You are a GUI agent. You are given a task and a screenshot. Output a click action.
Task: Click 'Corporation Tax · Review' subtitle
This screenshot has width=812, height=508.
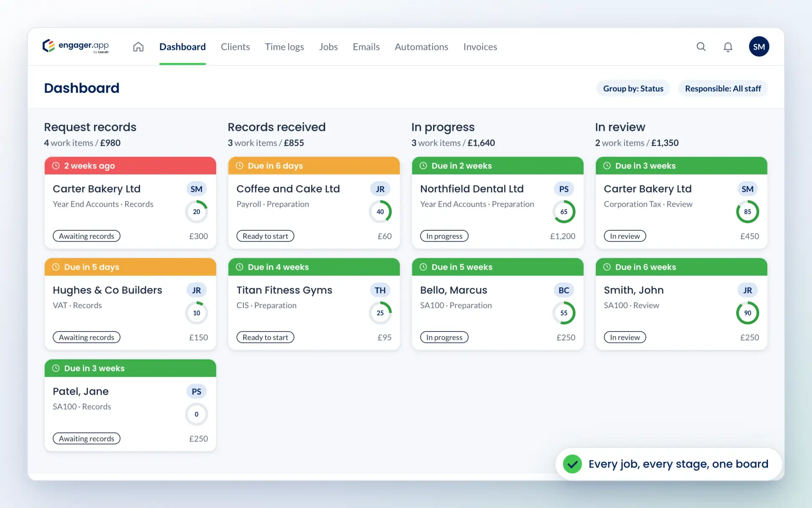coord(648,204)
